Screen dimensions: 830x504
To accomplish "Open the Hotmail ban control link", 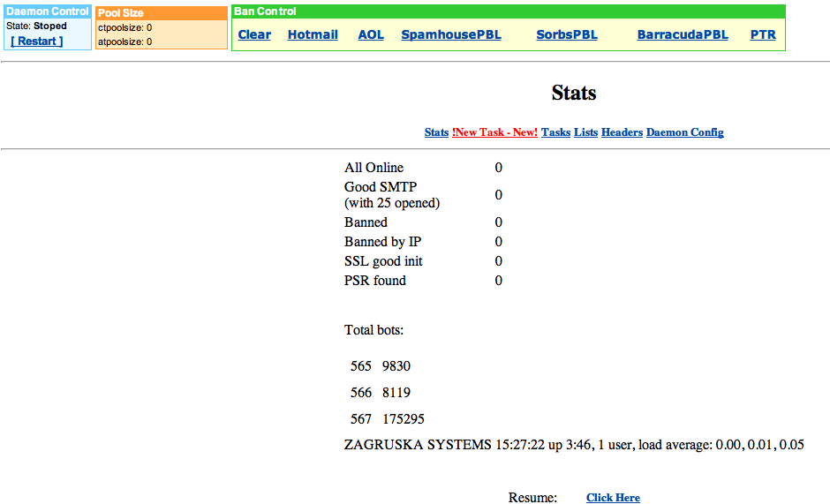I will [313, 34].
